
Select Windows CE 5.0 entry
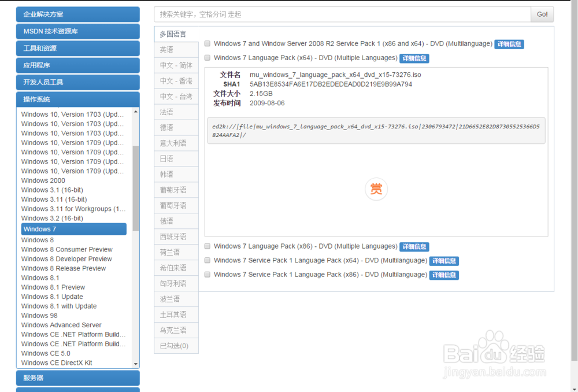click(x=46, y=353)
